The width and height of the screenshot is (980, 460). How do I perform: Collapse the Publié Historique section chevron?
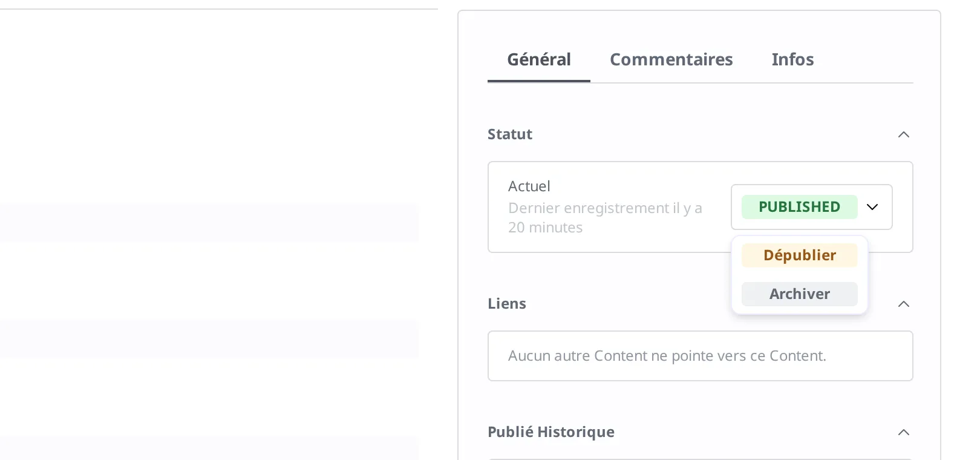coord(904,432)
